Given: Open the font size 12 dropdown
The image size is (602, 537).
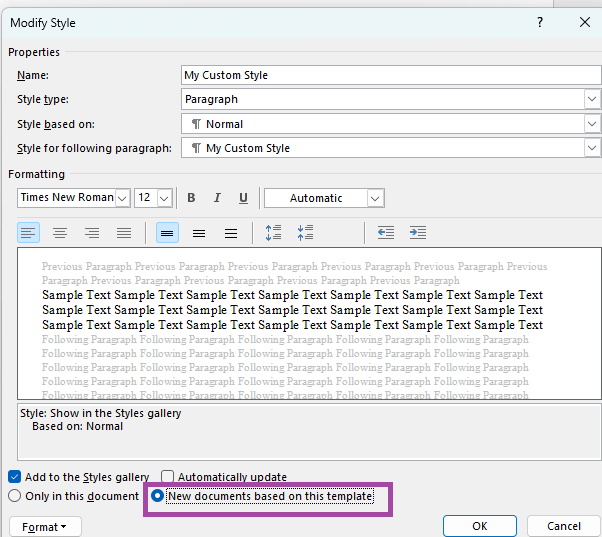Looking at the screenshot, I should [x=164, y=198].
